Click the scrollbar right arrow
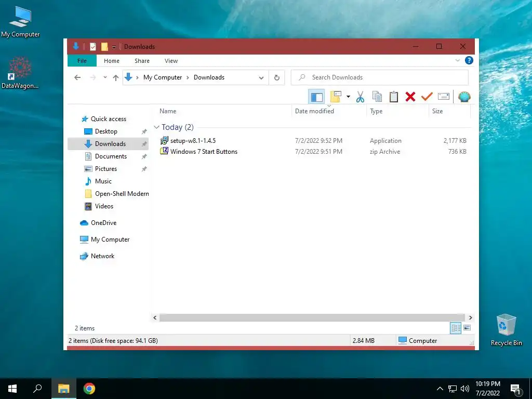Image resolution: width=532 pixels, height=399 pixels. pos(470,317)
